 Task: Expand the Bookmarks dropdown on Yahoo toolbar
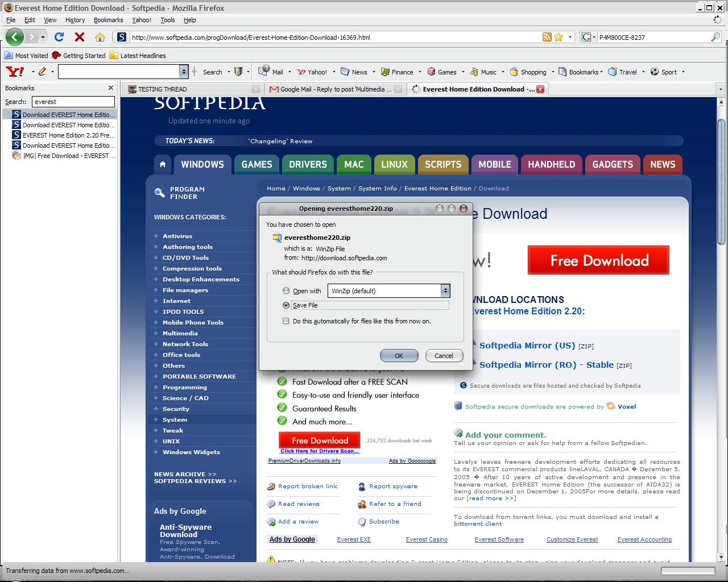[x=602, y=72]
